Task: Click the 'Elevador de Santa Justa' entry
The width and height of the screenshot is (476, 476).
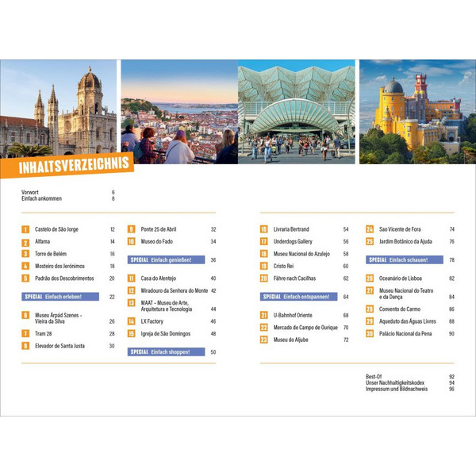Action: pos(59,346)
